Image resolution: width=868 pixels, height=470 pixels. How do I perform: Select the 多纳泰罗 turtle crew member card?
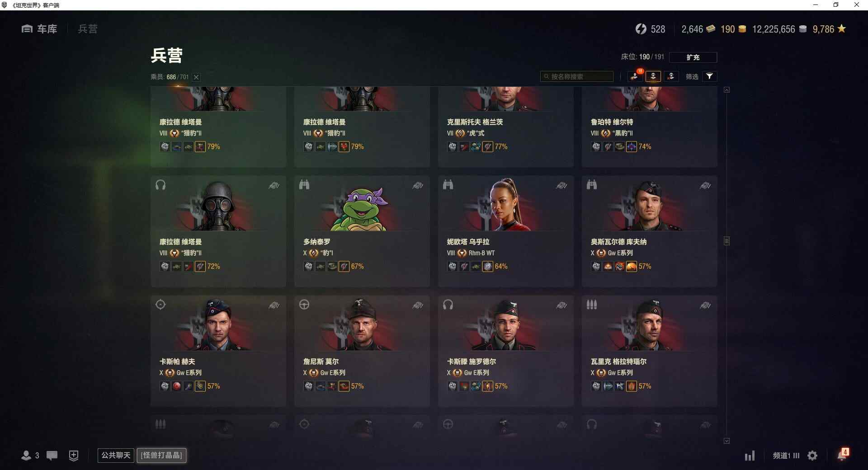tap(362, 231)
